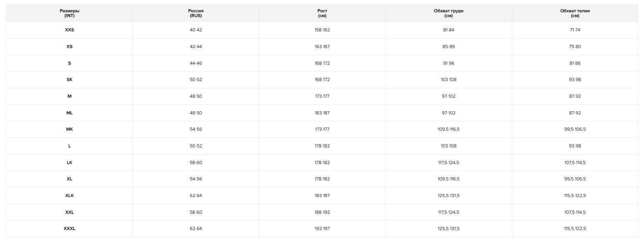The height and width of the screenshot is (240, 644).
Task: Click the XLK size row label
Action: [69, 195]
